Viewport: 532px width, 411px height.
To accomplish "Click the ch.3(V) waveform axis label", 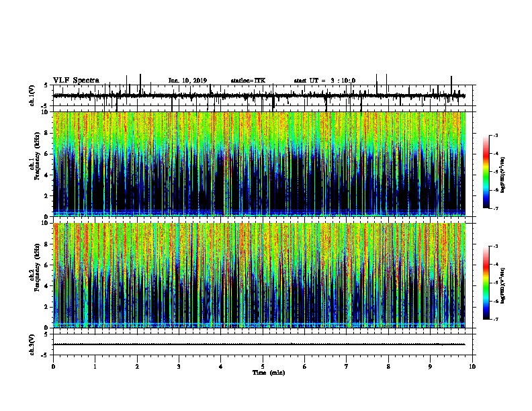I will click(x=32, y=345).
